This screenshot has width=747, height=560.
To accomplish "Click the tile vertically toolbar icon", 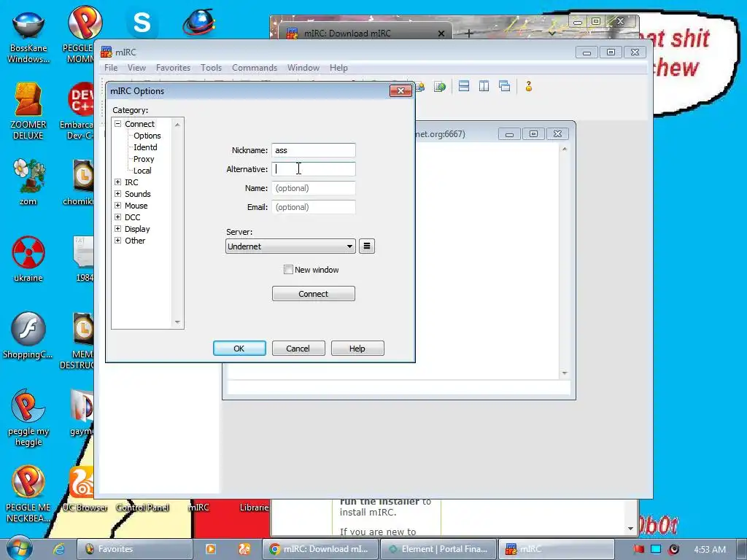I will click(484, 86).
